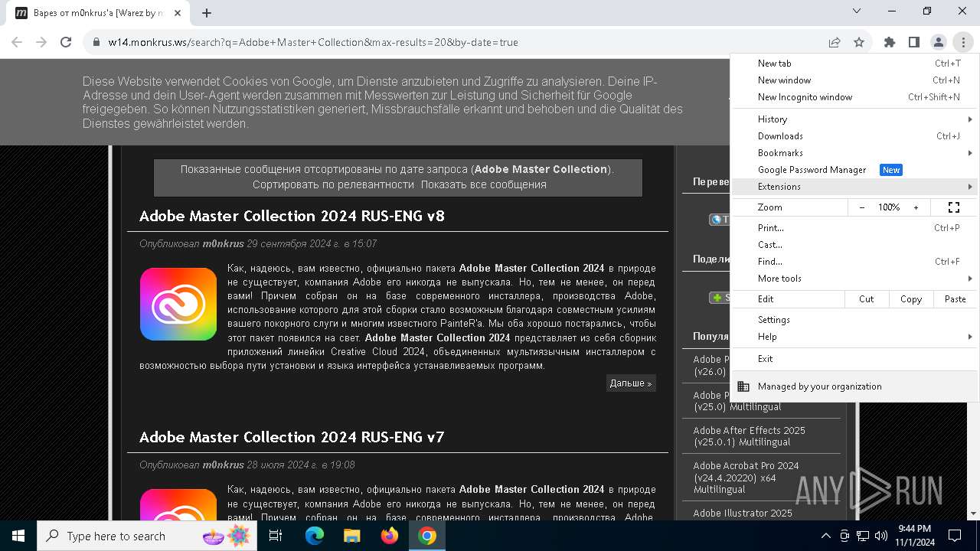Click the Windows taskbar search box
This screenshot has width=980, height=551.
(148, 536)
